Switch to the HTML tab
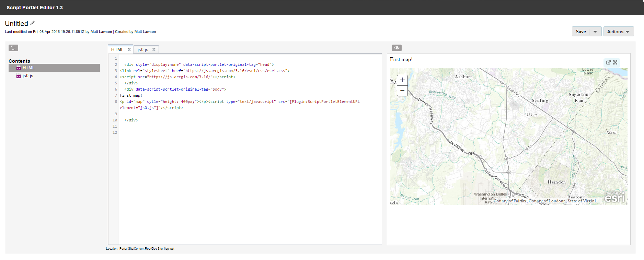644x260 pixels. [x=117, y=49]
